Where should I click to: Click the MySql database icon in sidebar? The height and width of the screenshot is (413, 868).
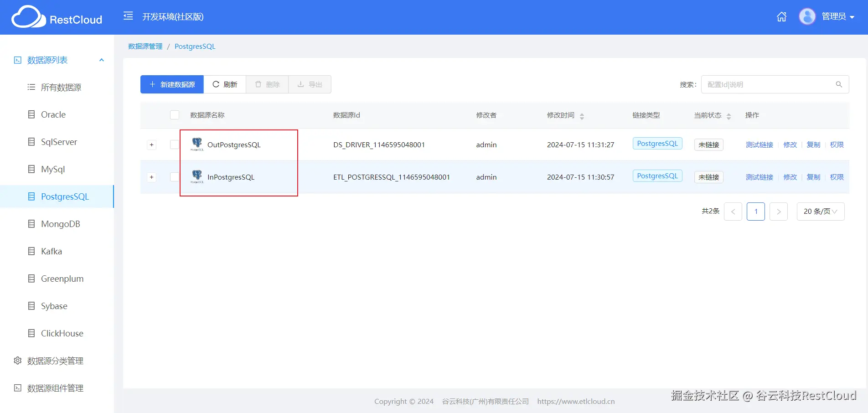pos(31,169)
